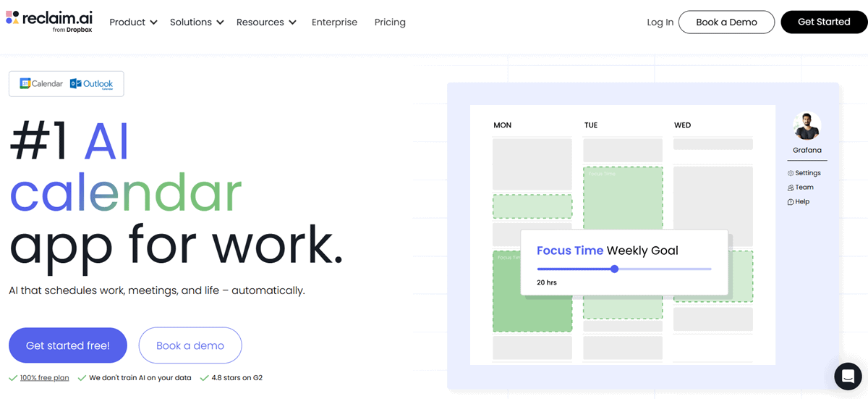Click the dark green Focus Time block on Monday
The width and height of the screenshot is (868, 399).
point(532,291)
